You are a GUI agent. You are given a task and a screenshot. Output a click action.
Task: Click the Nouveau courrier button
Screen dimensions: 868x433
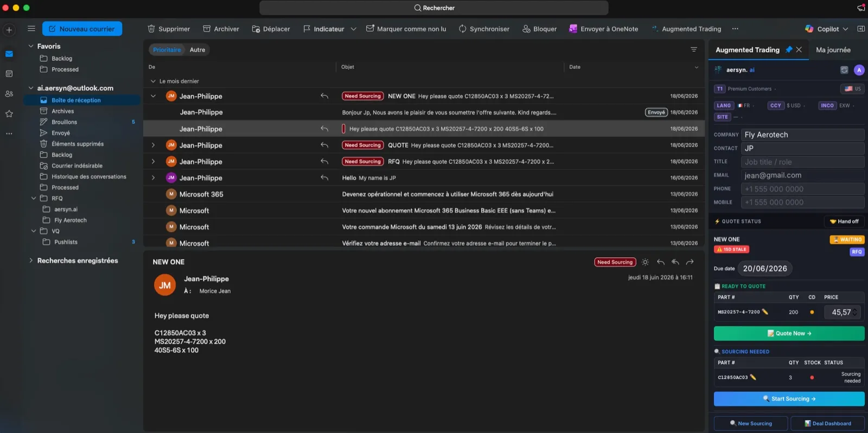click(82, 29)
